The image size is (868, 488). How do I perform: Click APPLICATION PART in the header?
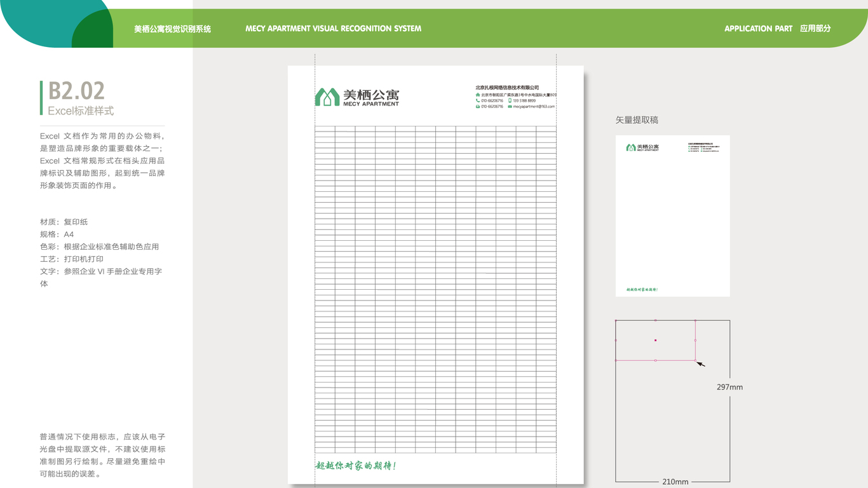point(758,29)
